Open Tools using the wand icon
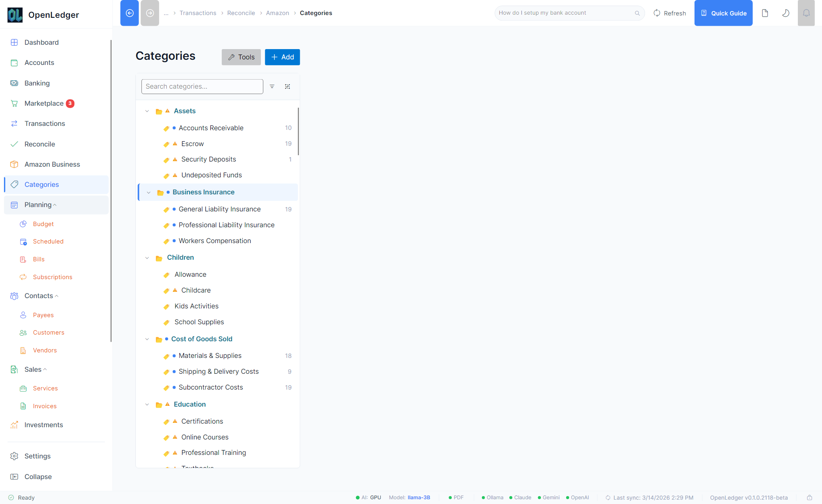This screenshot has width=822, height=504. pos(241,57)
